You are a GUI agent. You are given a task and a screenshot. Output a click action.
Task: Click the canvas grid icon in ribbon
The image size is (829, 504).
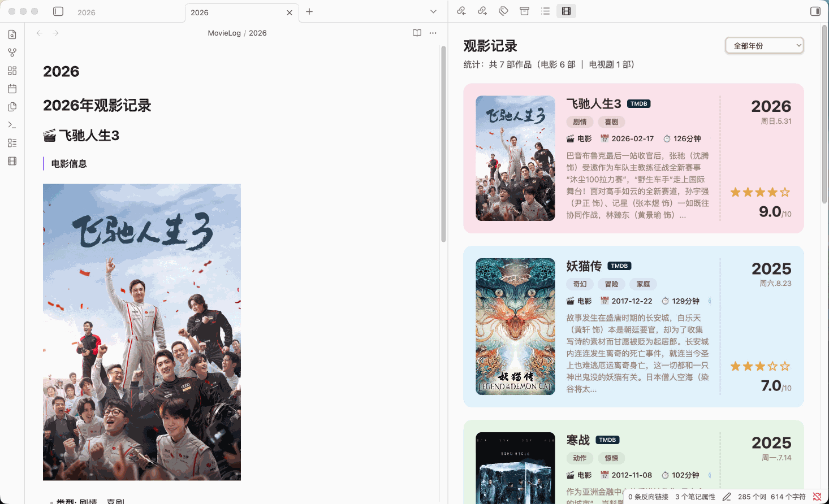click(x=12, y=71)
